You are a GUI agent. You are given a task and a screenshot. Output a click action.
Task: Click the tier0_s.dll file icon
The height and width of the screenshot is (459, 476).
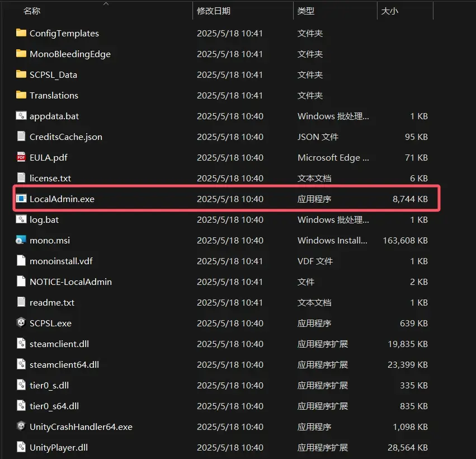21,385
